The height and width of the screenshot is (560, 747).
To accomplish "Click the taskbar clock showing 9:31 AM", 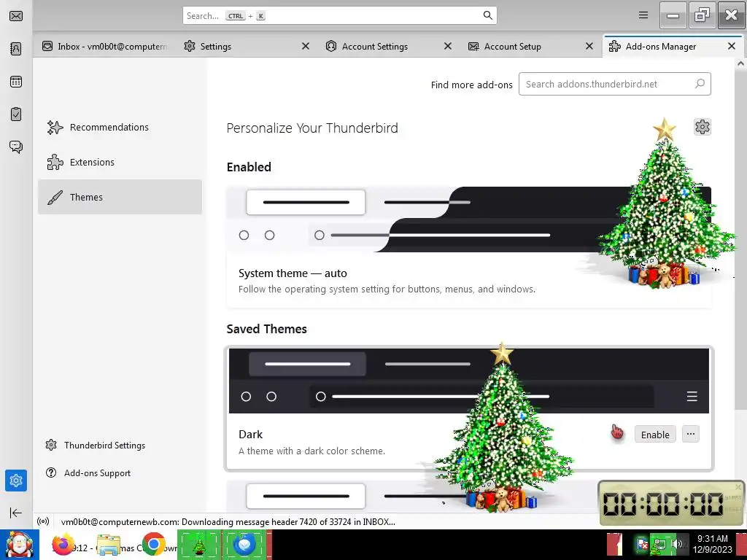I will click(712, 544).
